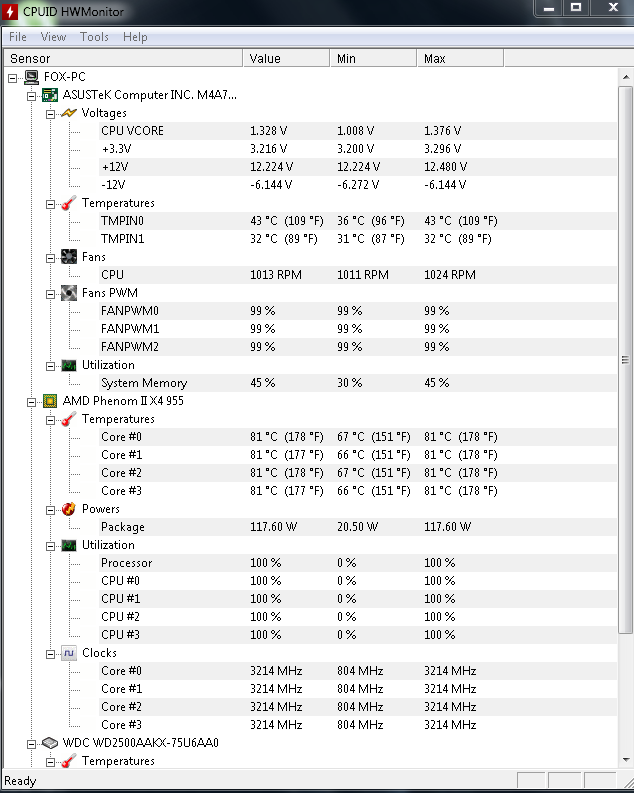
Task: Click the FOX-PC computer icon
Action: 32,77
